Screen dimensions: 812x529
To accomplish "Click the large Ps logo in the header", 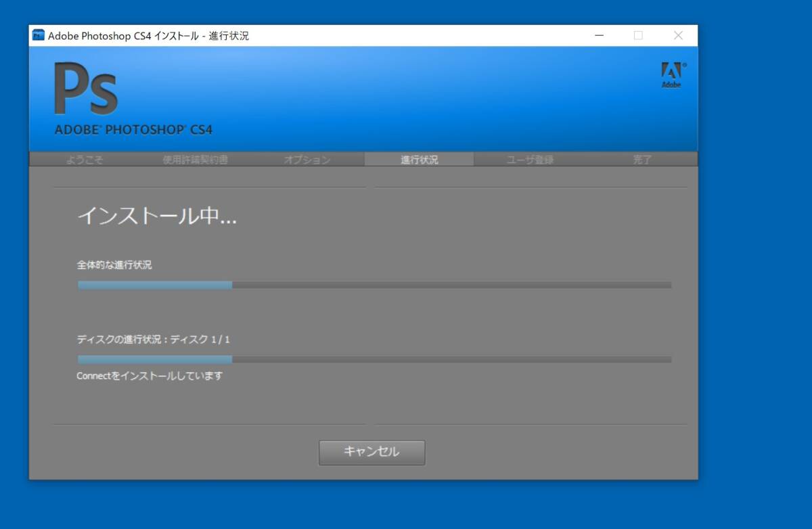I will tap(86, 89).
